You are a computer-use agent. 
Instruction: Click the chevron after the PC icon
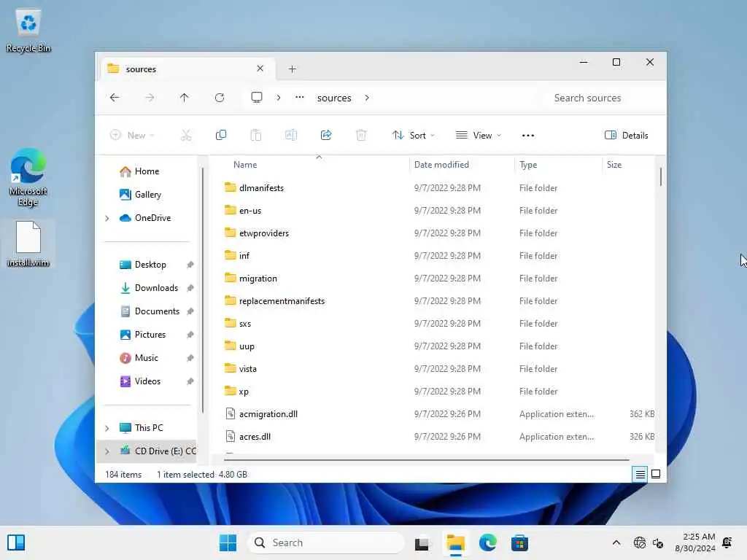tap(279, 98)
